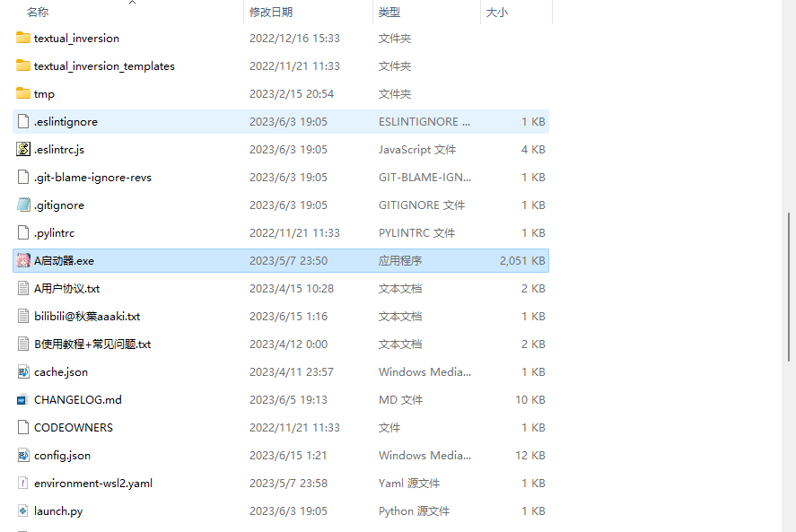Viewport: 796px width, 532px height.
Task: Click the config.json file icon
Action: (22, 456)
